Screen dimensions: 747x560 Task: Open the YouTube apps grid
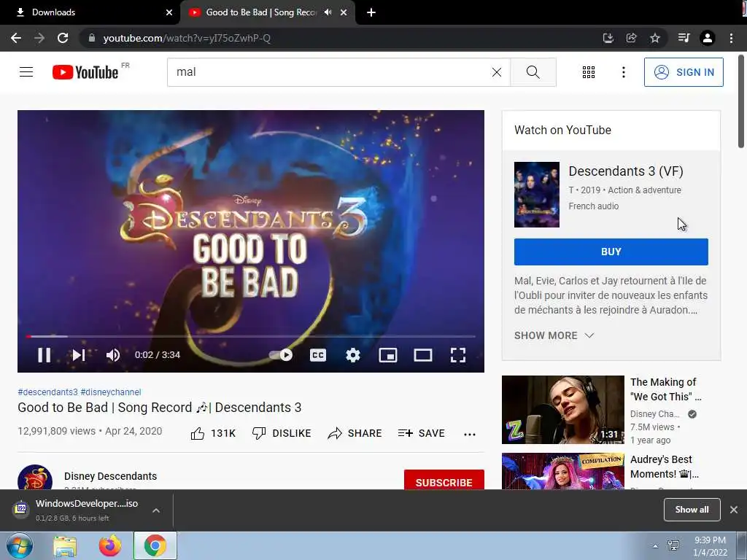[x=589, y=72]
